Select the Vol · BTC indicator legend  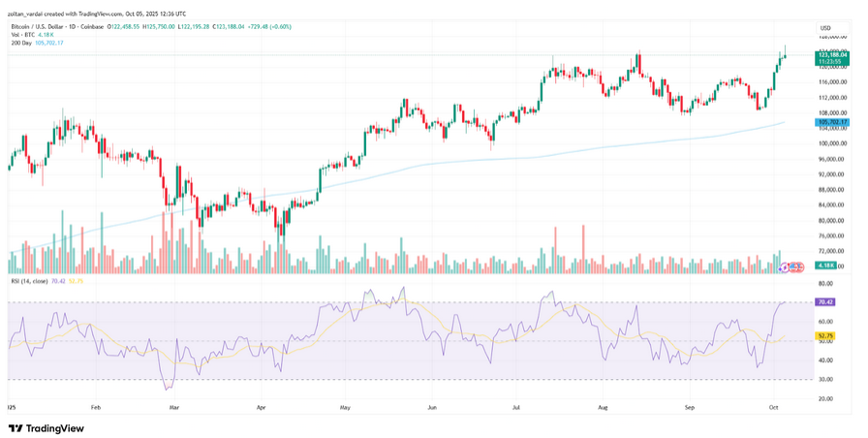coord(22,36)
